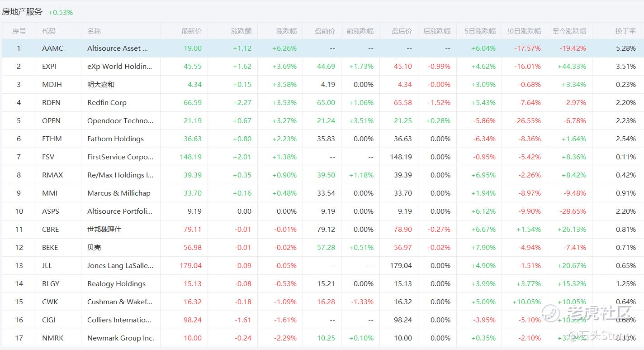Select ticker OPEN
Image resolution: width=644 pixels, height=350 pixels.
point(51,121)
